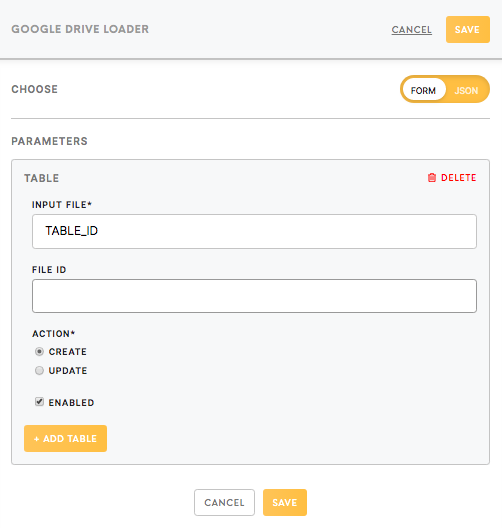Click the Google Drive Loader title

[x=80, y=29]
